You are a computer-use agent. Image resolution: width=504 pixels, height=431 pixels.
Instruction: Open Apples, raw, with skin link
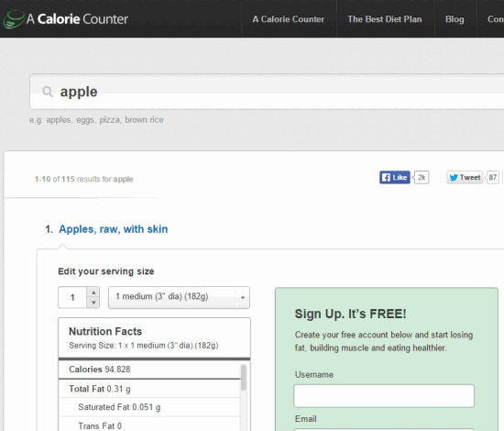(x=113, y=229)
